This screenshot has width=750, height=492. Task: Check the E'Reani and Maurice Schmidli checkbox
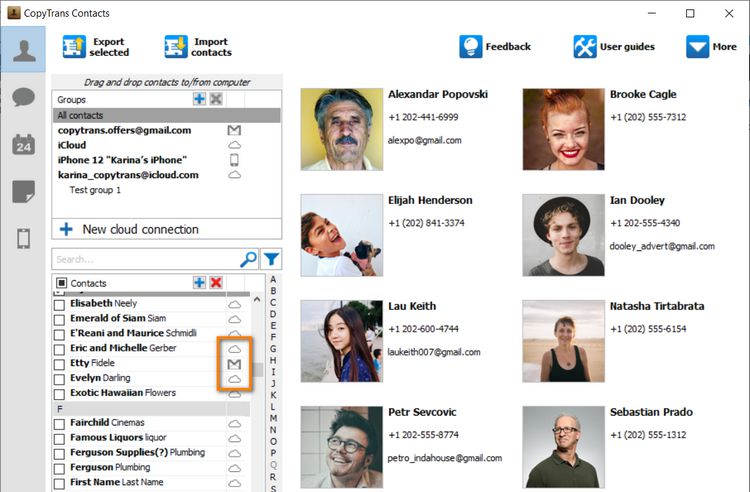click(x=59, y=334)
